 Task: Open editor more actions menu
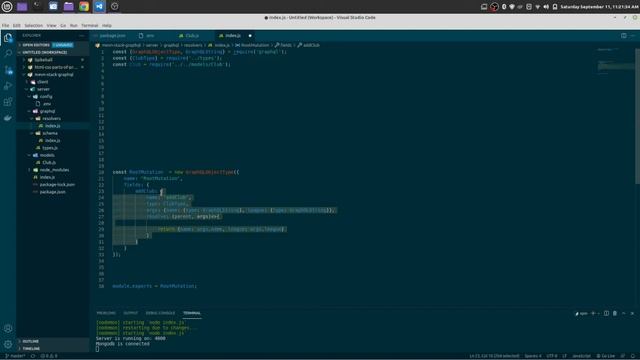tap(633, 36)
